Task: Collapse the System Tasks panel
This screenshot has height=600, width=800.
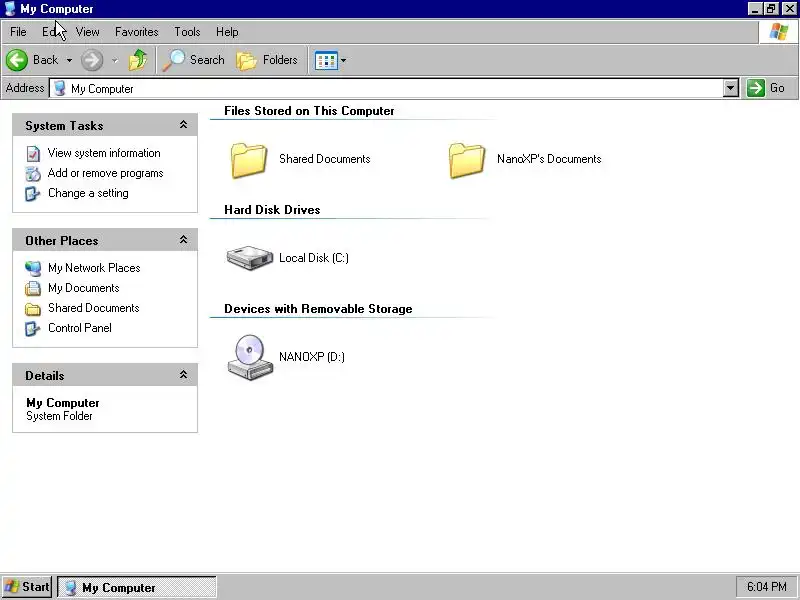Action: tap(183, 125)
